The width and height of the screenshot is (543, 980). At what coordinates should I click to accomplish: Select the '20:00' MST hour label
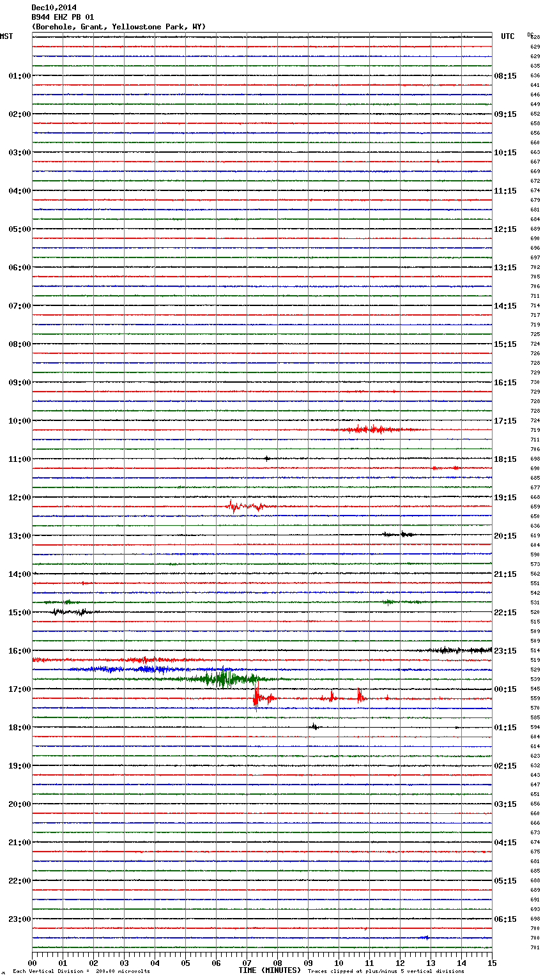tap(20, 804)
